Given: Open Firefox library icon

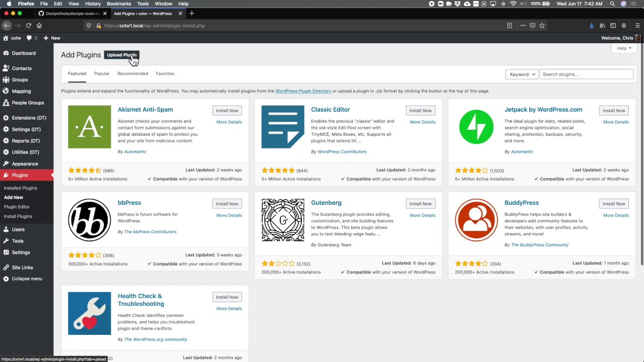Looking at the screenshot, I should (602, 26).
